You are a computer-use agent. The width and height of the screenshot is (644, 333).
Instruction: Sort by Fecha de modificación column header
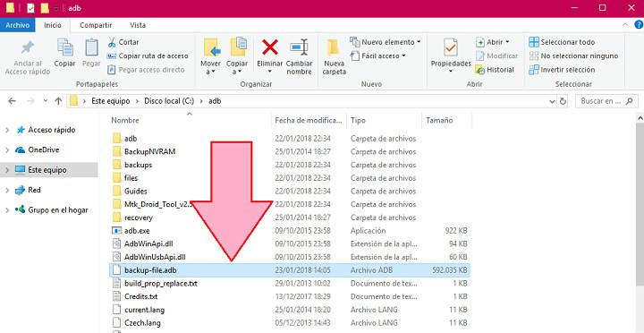pos(309,121)
